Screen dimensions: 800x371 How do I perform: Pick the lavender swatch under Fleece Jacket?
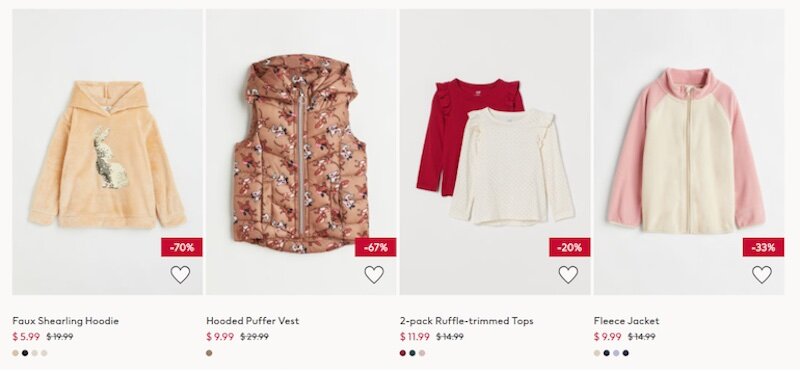616,353
